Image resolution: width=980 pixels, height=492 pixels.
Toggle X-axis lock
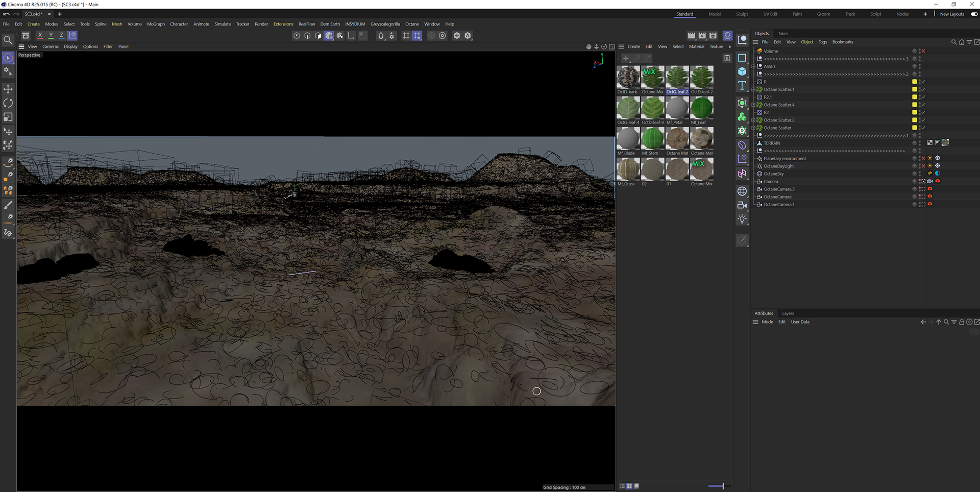coord(40,36)
